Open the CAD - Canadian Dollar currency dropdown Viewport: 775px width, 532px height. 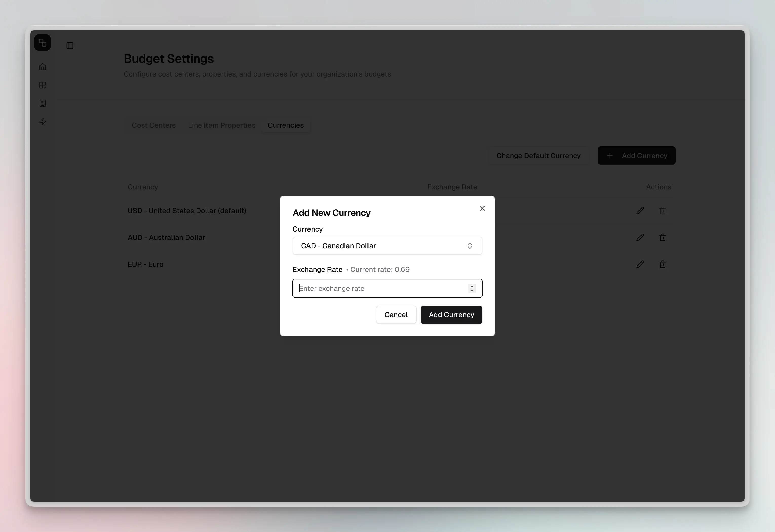click(387, 246)
